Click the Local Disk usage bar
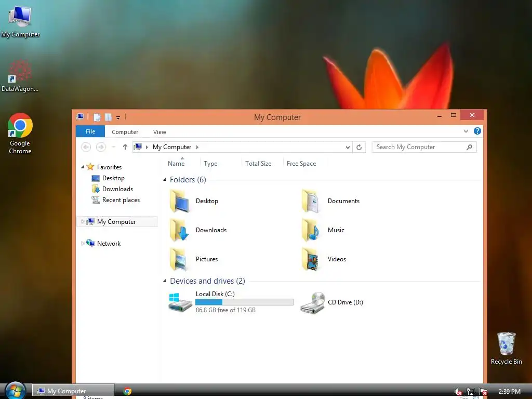 [x=244, y=302]
